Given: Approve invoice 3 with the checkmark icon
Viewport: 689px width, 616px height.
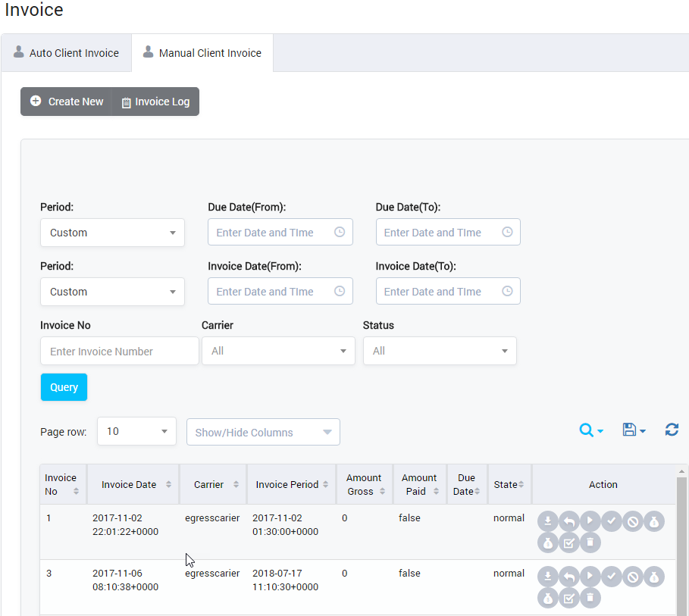Looking at the screenshot, I should coord(612,577).
